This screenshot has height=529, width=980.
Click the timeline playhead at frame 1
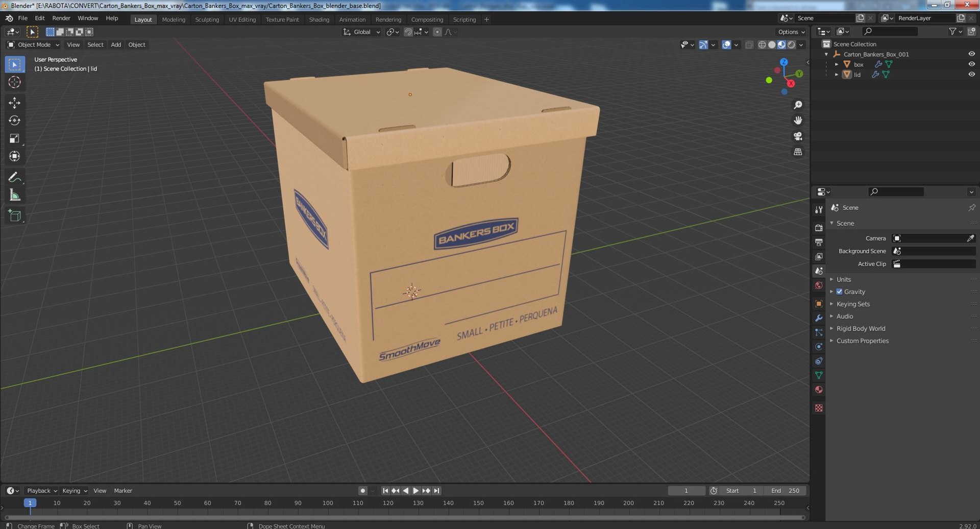(x=30, y=503)
